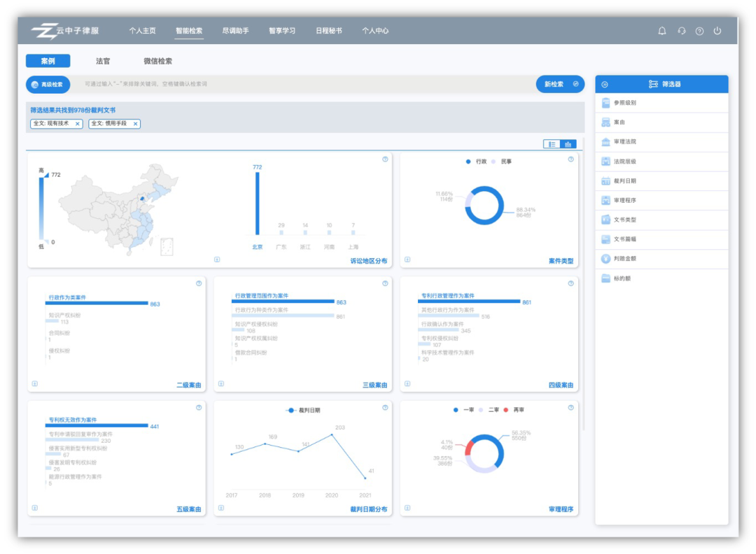Click the customer service headset icon
This screenshot has width=756, height=554.
[x=681, y=31]
